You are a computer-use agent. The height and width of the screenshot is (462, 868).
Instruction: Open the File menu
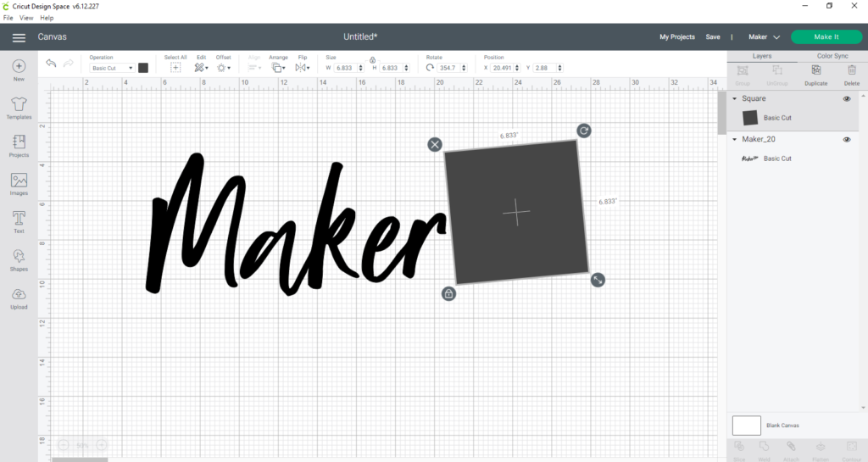coord(8,18)
